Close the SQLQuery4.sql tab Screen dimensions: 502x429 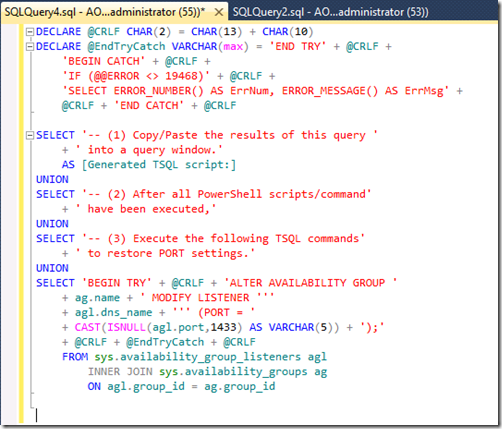(219, 12)
